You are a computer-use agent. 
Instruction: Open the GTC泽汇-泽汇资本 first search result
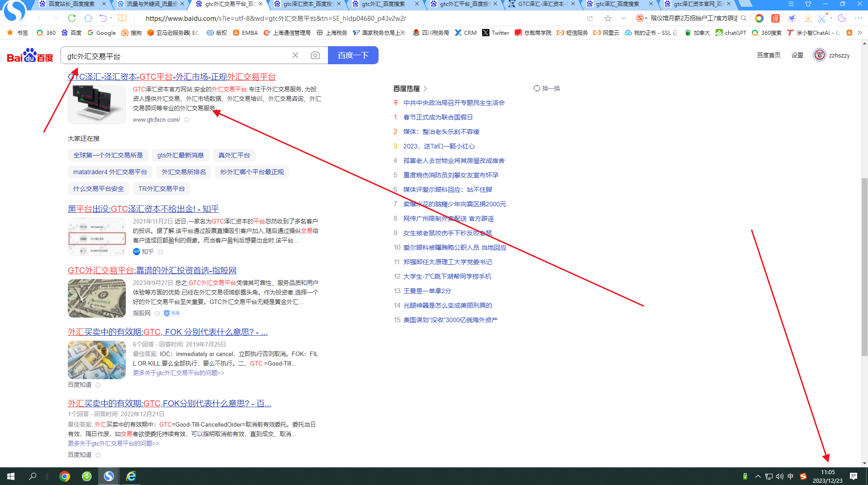[172, 77]
